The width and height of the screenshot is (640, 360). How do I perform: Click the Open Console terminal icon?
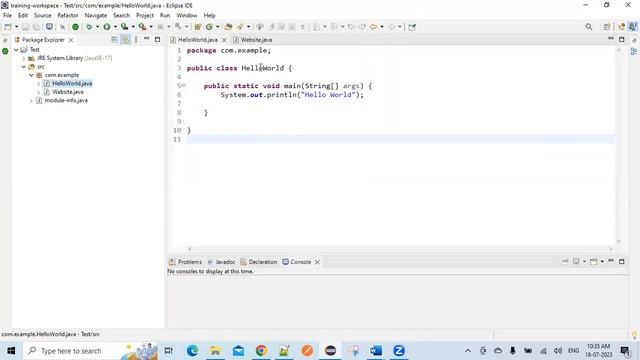49,27
